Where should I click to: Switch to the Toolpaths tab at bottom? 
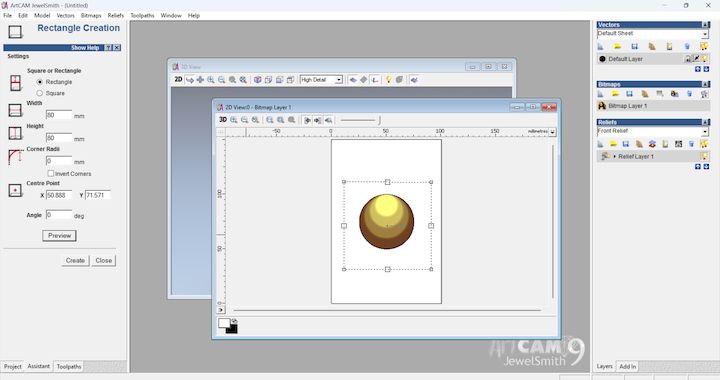(69, 367)
